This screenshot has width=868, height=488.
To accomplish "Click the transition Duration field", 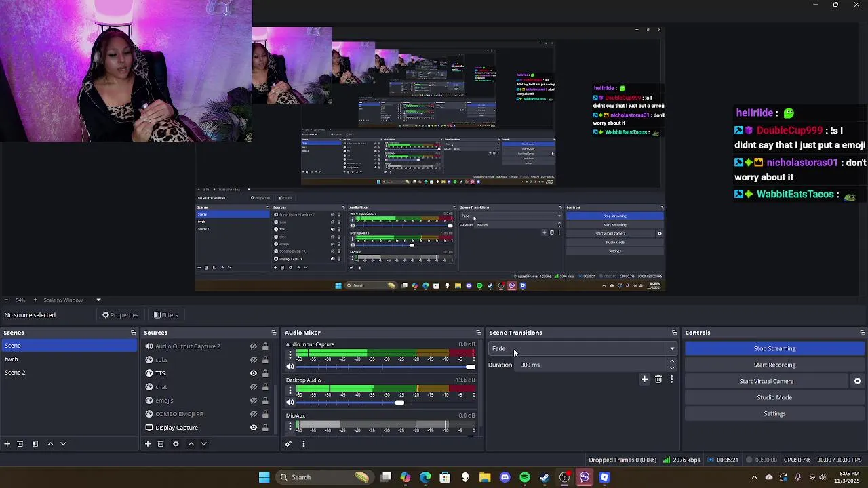I will [593, 365].
